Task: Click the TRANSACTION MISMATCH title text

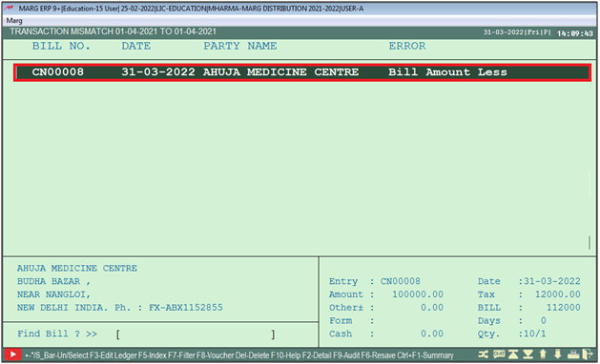Action: coord(113,31)
